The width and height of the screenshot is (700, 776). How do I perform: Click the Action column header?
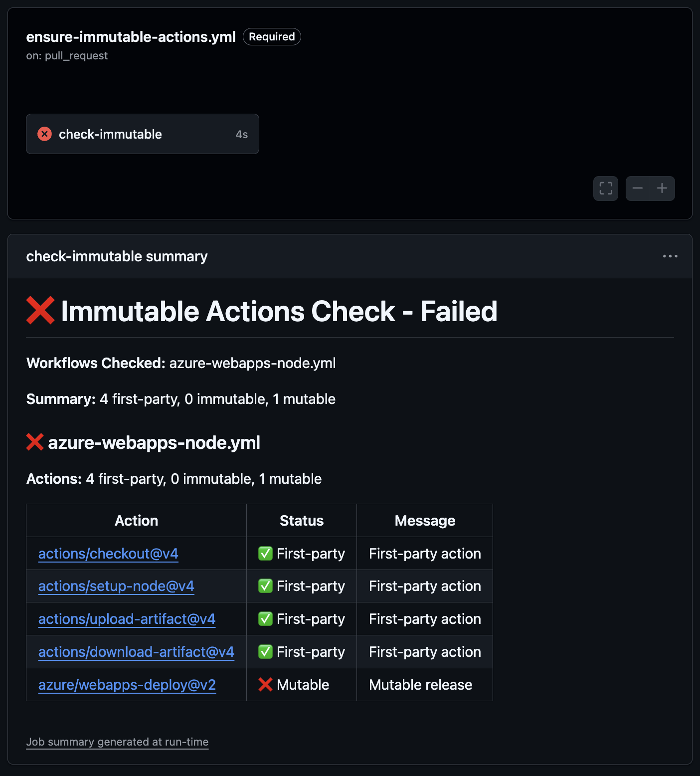(x=136, y=521)
